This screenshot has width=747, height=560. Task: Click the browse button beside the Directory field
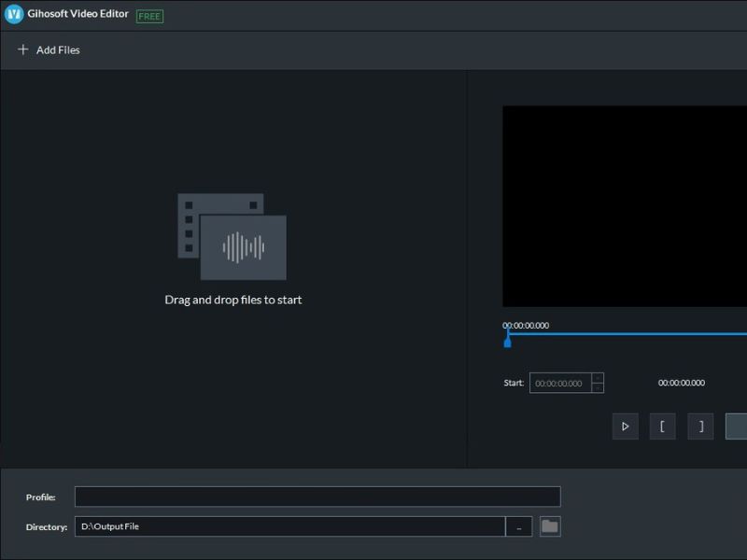519,526
